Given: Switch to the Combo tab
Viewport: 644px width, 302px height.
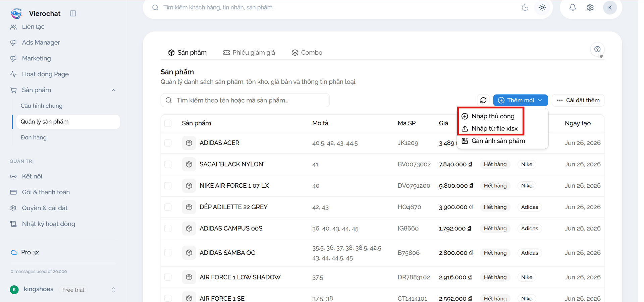Looking at the screenshot, I should pyautogui.click(x=307, y=53).
